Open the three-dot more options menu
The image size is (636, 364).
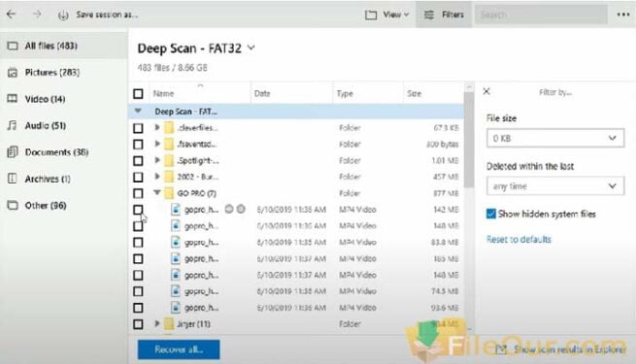623,15
